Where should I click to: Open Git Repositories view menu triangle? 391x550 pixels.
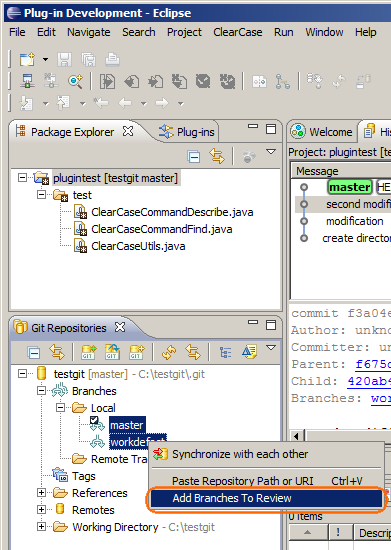pyautogui.click(x=271, y=348)
